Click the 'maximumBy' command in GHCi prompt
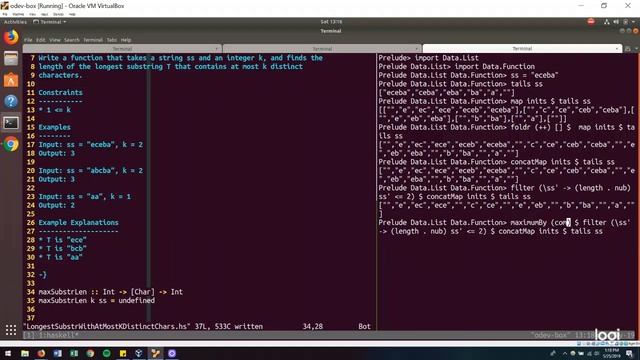 tap(528, 222)
